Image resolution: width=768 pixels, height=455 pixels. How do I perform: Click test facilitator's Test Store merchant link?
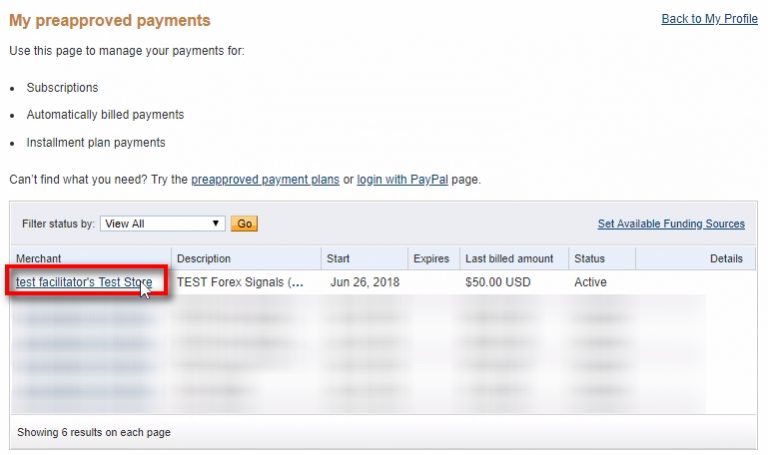(x=84, y=283)
